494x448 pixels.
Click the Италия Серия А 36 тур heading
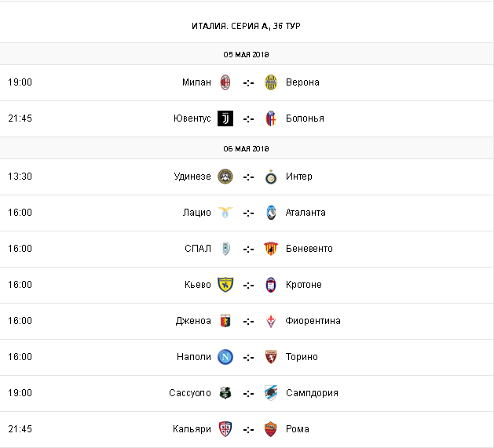click(x=247, y=26)
